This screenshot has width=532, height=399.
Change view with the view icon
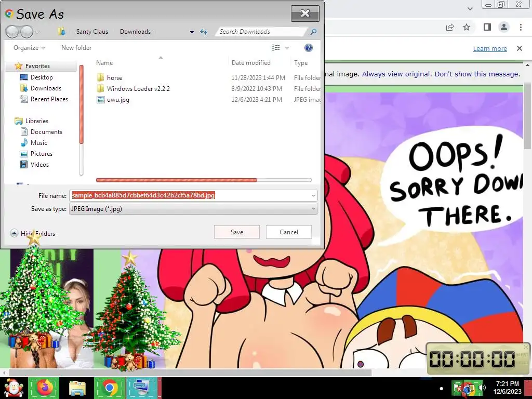(x=276, y=48)
